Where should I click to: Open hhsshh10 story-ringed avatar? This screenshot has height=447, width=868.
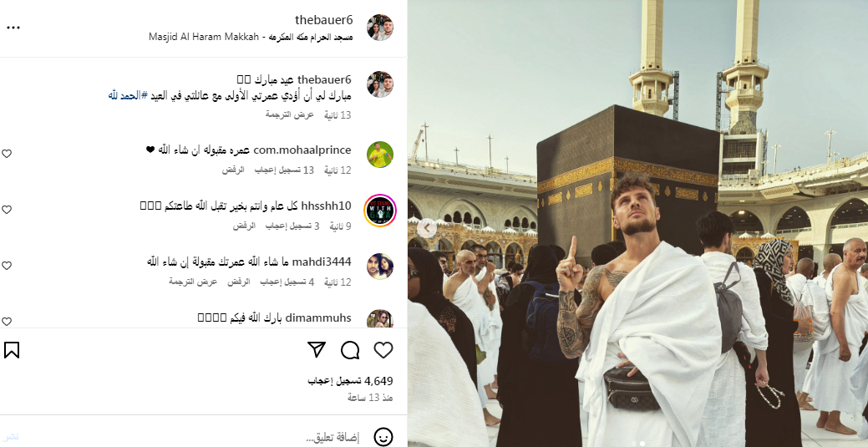point(380,211)
